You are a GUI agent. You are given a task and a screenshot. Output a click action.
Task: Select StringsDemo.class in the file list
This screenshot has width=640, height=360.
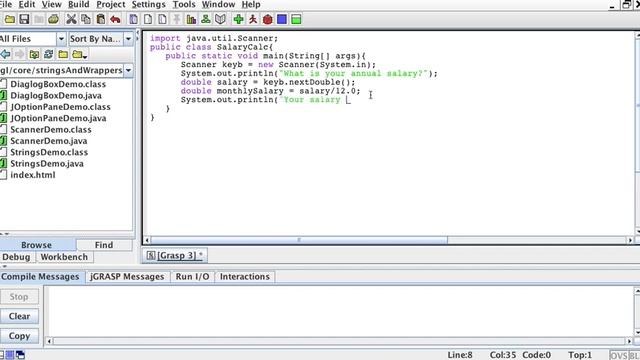49,152
